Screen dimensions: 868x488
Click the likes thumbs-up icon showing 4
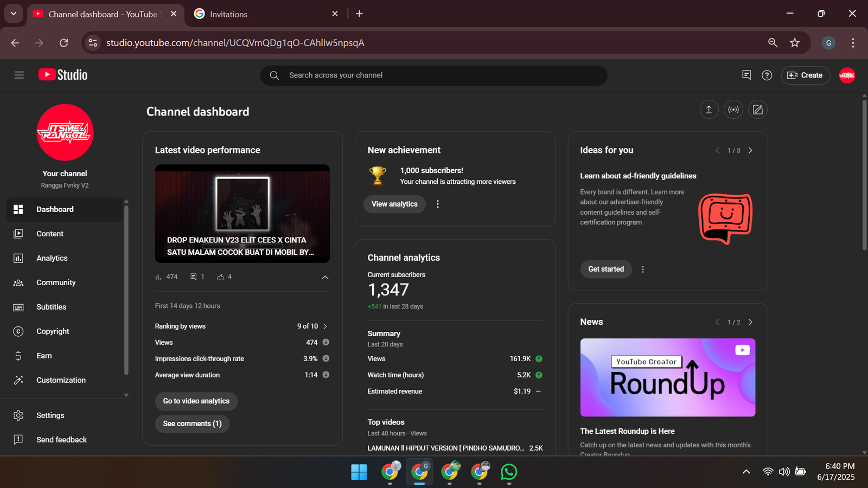tap(221, 277)
